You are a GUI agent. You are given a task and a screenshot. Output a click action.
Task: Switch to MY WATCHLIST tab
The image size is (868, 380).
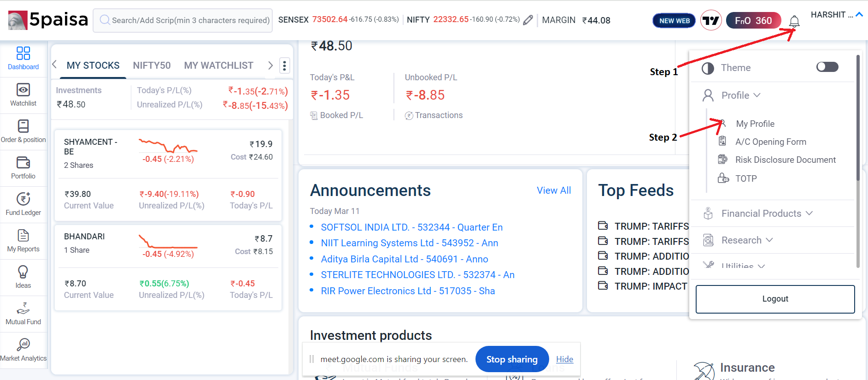(218, 65)
